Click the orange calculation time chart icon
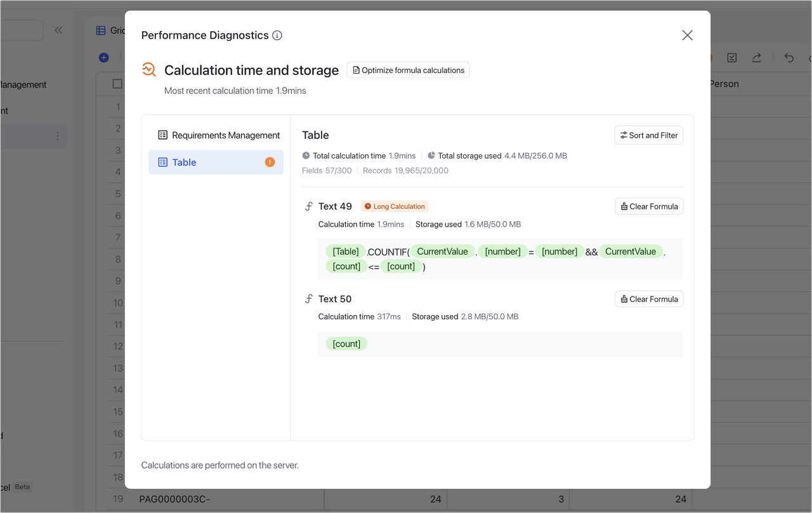Image resolution: width=812 pixels, height=513 pixels. pos(149,70)
